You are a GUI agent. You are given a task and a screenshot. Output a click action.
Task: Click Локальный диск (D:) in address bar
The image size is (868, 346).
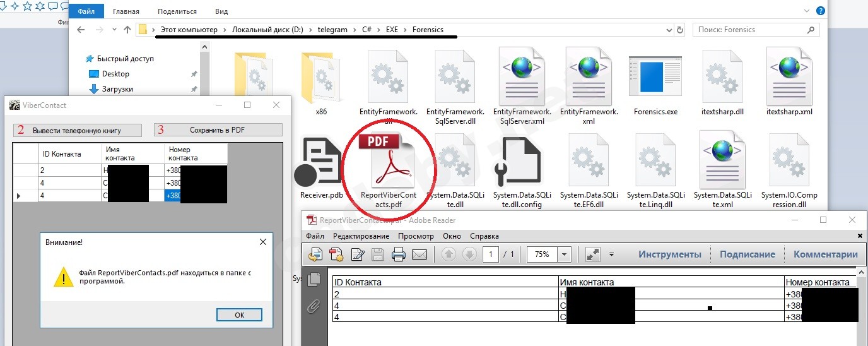(267, 30)
